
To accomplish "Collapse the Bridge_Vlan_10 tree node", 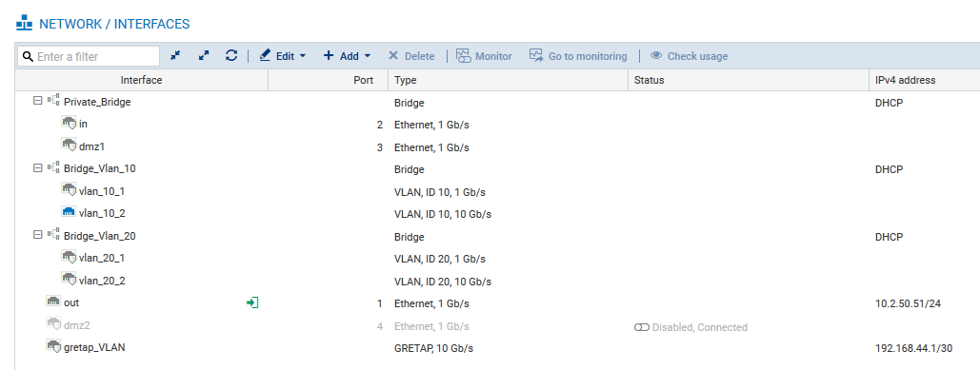I will point(37,167).
